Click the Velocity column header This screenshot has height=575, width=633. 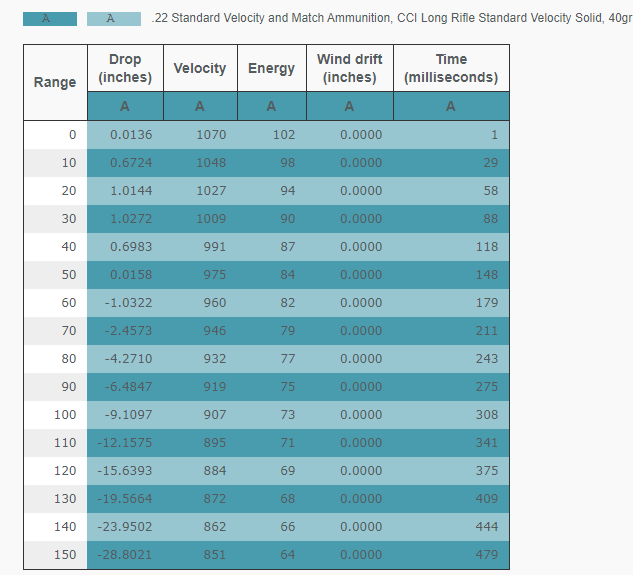[200, 68]
